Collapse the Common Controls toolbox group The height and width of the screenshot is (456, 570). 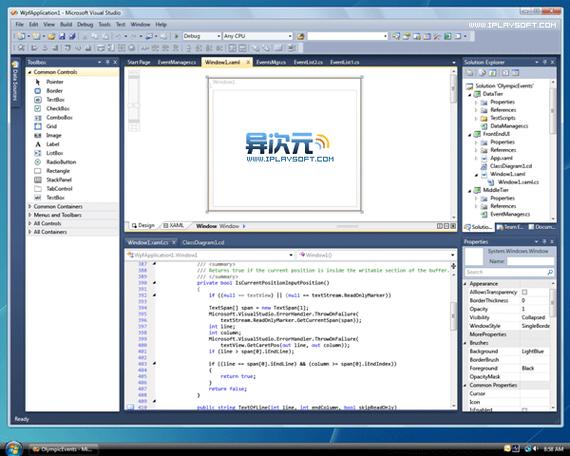tap(30, 72)
